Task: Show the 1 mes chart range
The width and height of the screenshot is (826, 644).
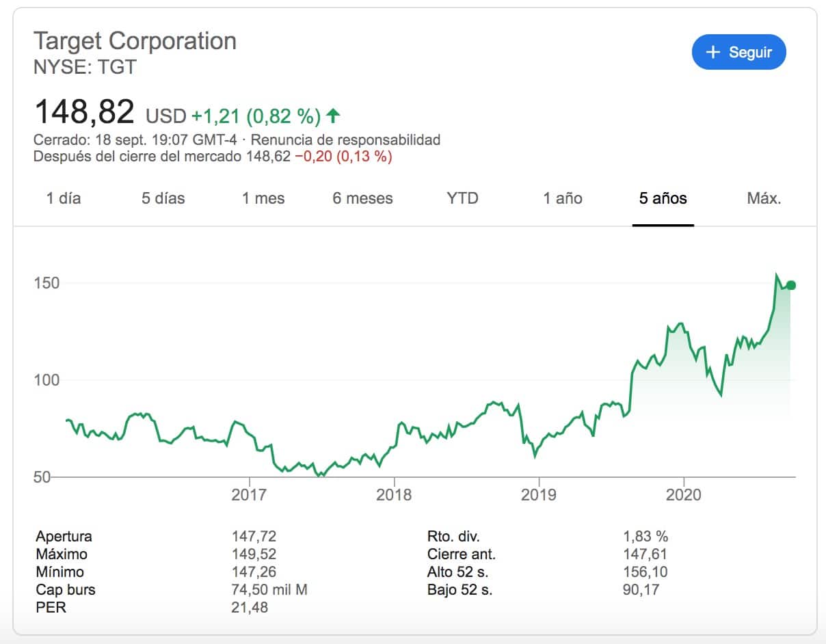Action: pyautogui.click(x=263, y=199)
